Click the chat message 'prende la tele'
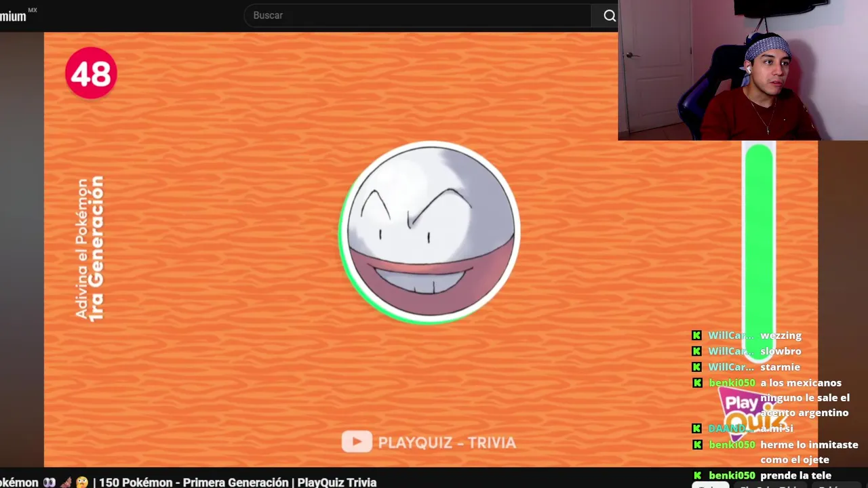The height and width of the screenshot is (488, 868). [x=795, y=476]
